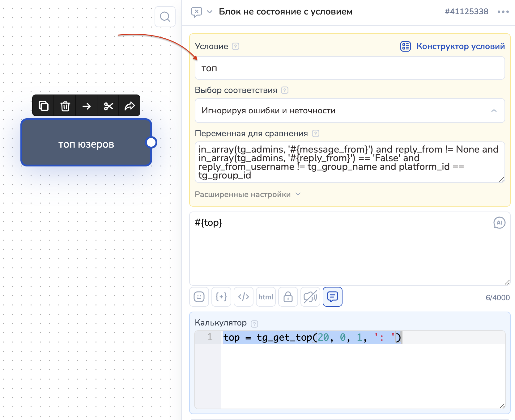Open block type chevron dropdown in header
Screen dimensions: 515x420
210,12
